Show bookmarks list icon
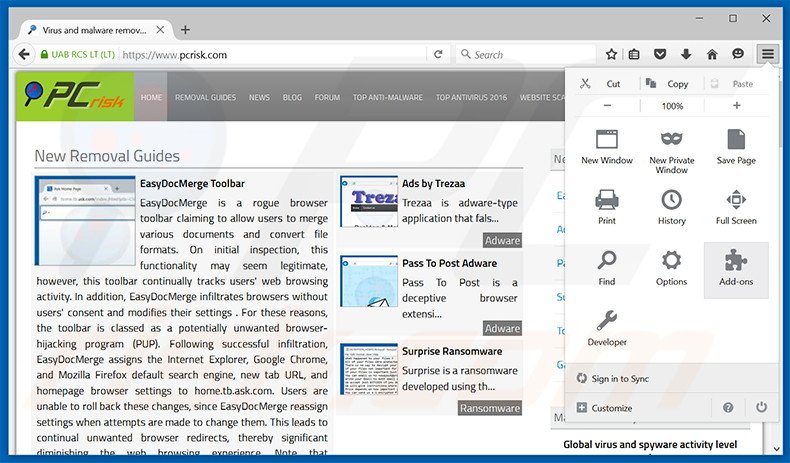Viewport: 790px width, 463px height. tap(634, 54)
